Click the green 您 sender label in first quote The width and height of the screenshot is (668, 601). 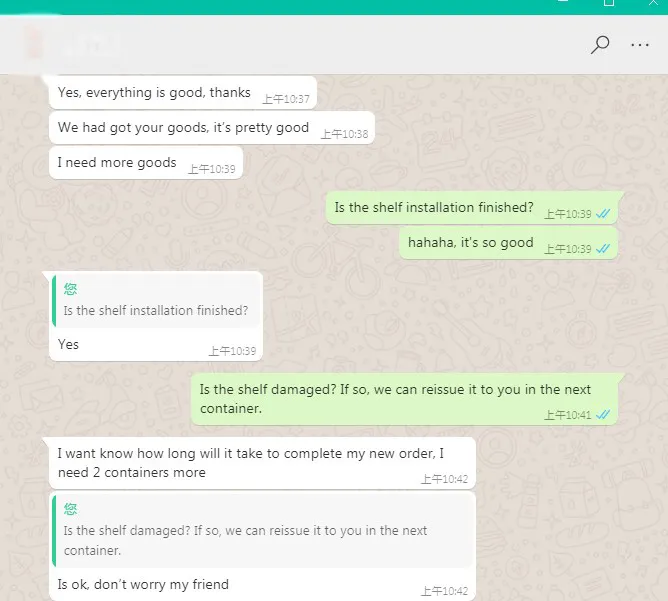tap(70, 289)
